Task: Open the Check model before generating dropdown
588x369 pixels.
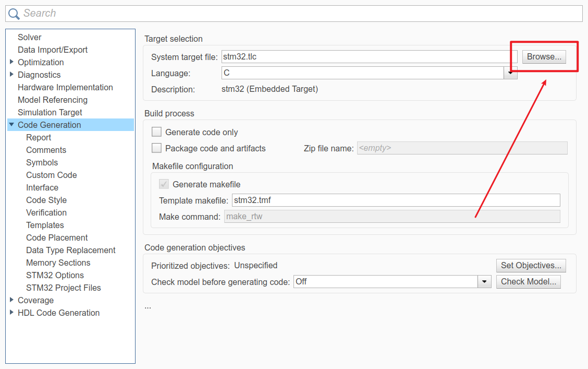Action: click(x=485, y=282)
